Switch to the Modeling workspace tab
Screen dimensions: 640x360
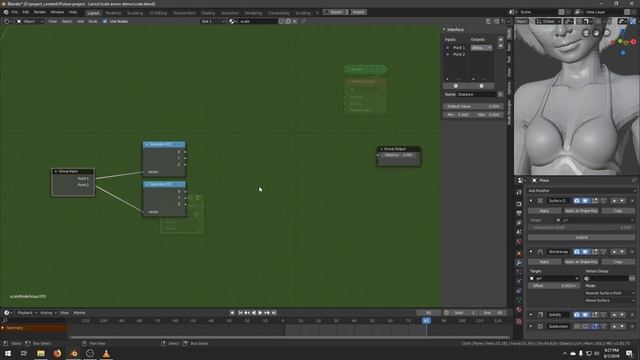click(x=113, y=13)
